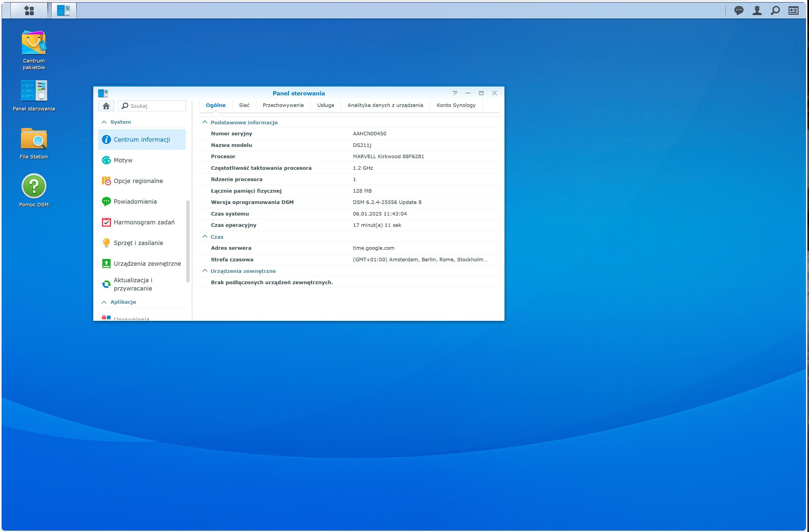
Task: Click the GMT+01:00 timezone value
Action: pyautogui.click(x=420, y=260)
